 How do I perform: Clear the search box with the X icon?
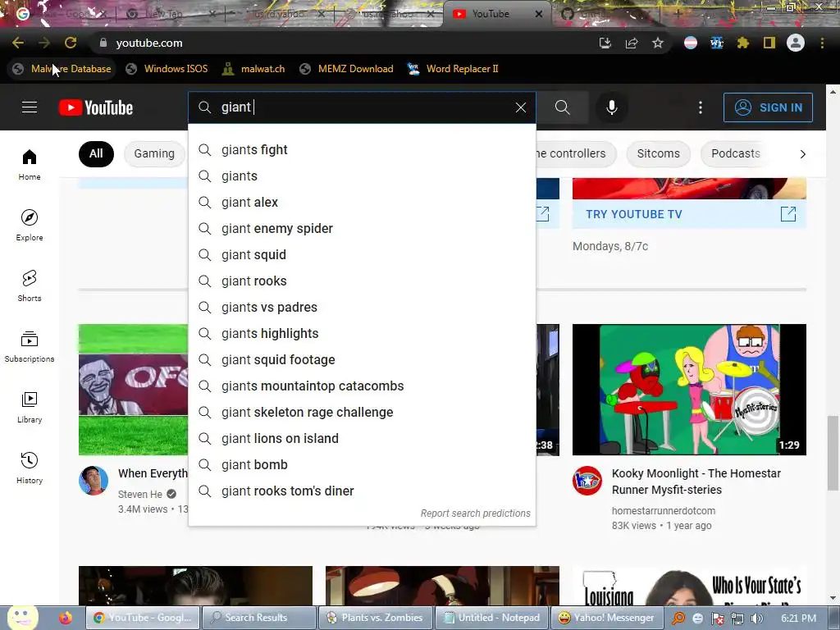point(521,107)
